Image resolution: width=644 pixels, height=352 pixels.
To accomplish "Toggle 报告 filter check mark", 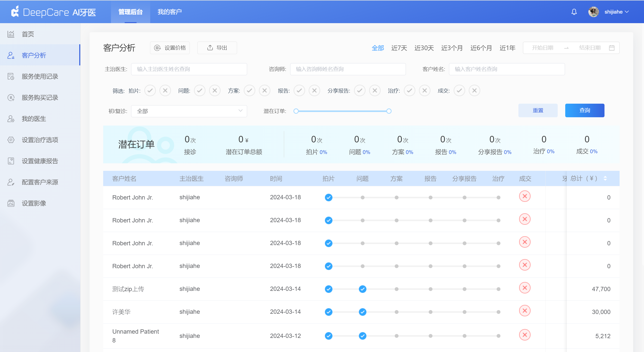I will 299,91.
